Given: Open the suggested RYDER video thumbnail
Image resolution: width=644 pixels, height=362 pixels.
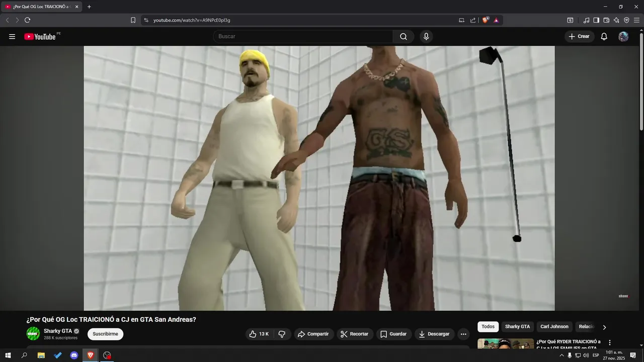Looking at the screenshot, I should [506, 344].
